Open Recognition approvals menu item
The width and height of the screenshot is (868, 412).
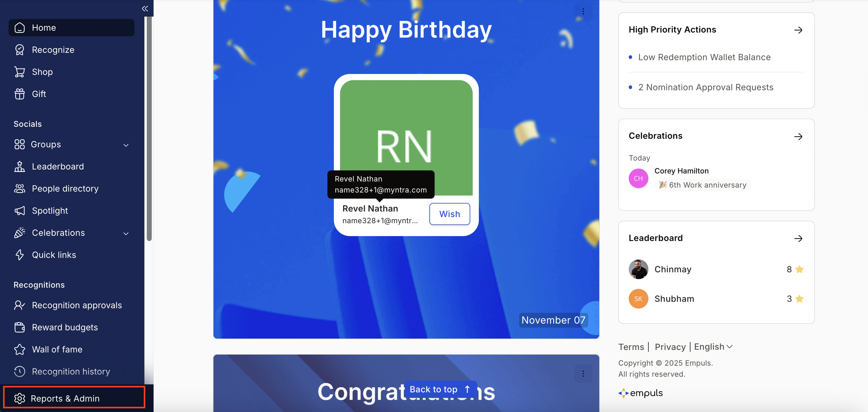(72, 305)
